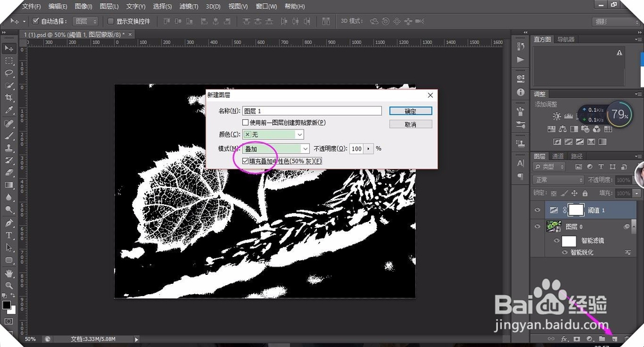This screenshot has width=644, height=347.
Task: Toggle the 自动选择 checkbox
Action: [x=35, y=21]
